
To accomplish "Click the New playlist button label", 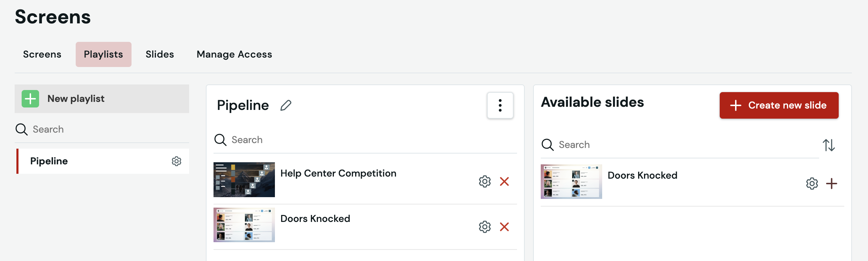I will pos(76,99).
